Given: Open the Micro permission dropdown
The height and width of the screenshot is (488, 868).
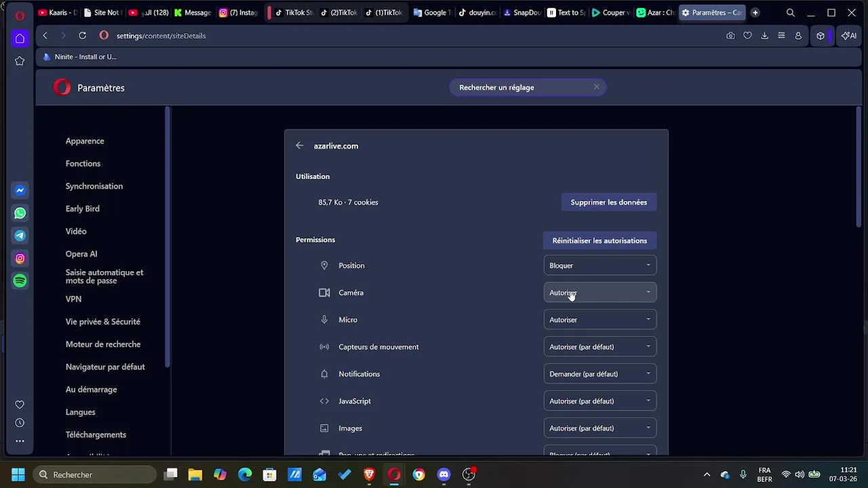Looking at the screenshot, I should 600,320.
